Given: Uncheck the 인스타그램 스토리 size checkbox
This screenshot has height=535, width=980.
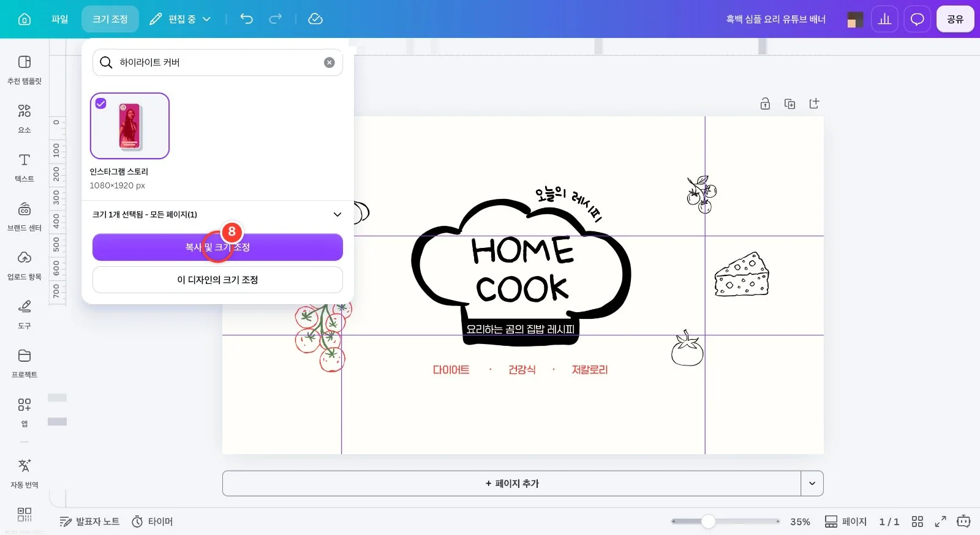Looking at the screenshot, I should coord(101,103).
